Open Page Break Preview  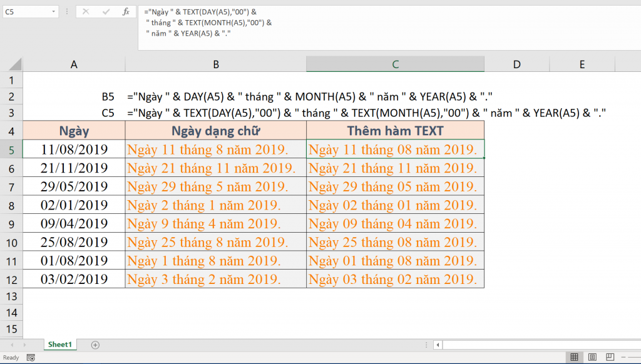[x=611, y=357]
